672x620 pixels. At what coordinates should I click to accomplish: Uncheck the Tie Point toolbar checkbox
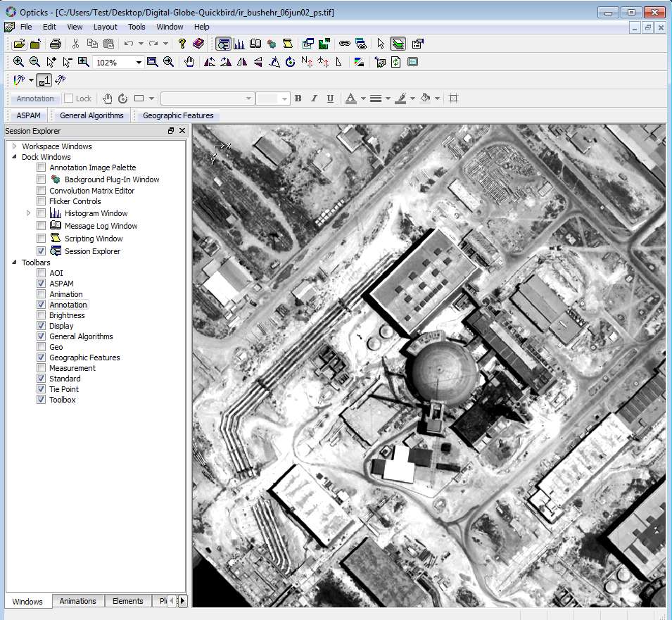pos(42,389)
